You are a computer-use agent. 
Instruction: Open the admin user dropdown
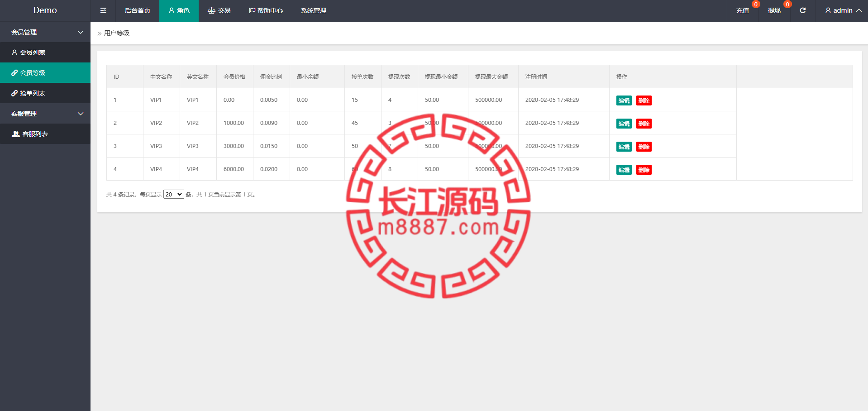point(843,10)
